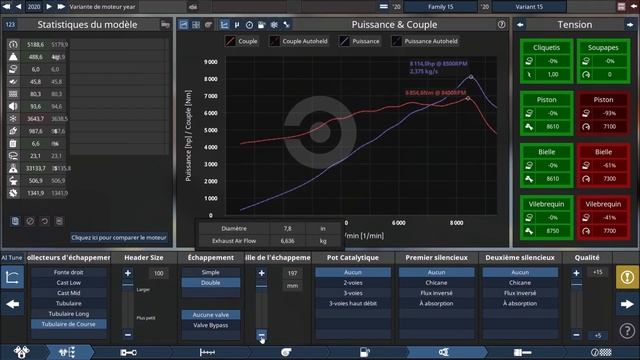Click the 123 statistics mode icon
Viewport: 640px width, 360px height.
click(x=10, y=24)
